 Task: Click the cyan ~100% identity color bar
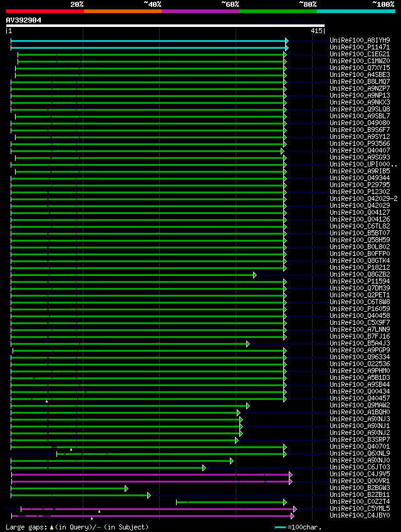(356, 11)
